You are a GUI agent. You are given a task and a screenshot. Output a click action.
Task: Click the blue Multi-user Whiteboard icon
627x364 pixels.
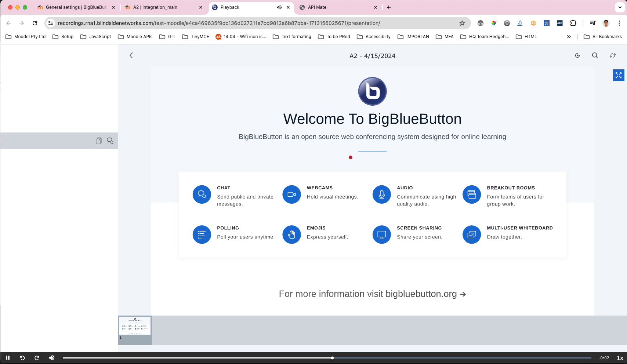pos(472,234)
